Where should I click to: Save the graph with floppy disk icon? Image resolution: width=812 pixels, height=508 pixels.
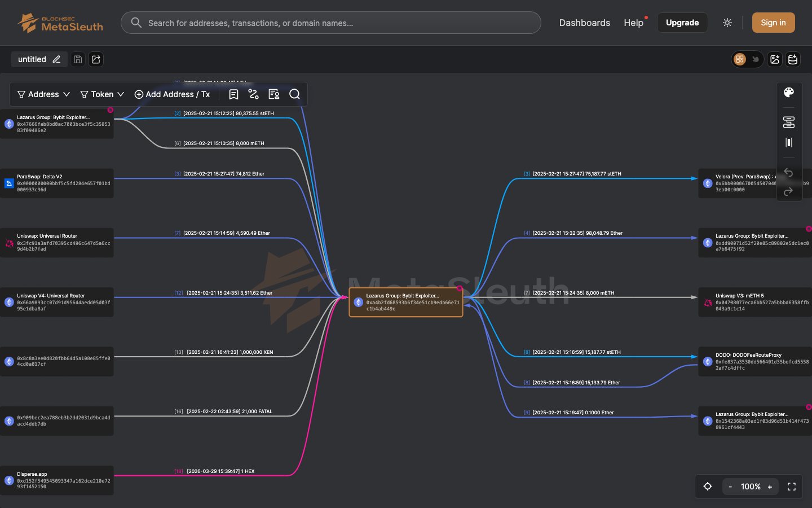click(78, 59)
